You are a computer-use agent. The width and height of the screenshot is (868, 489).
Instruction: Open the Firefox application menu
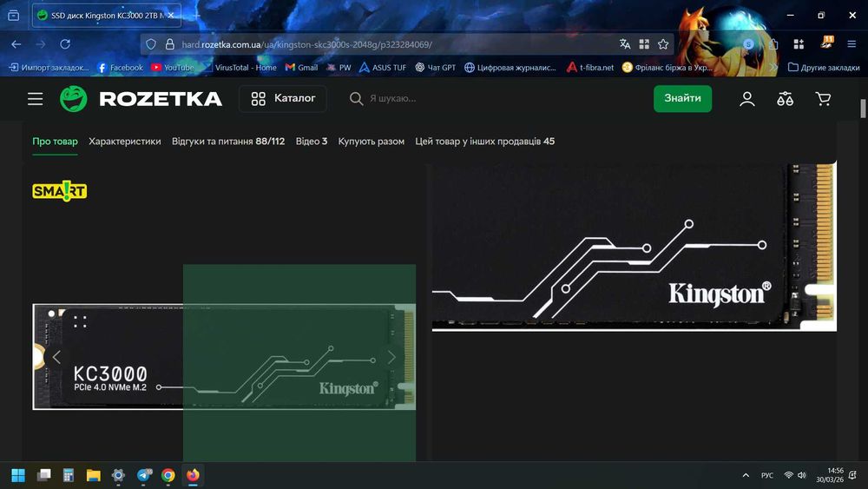tap(852, 43)
